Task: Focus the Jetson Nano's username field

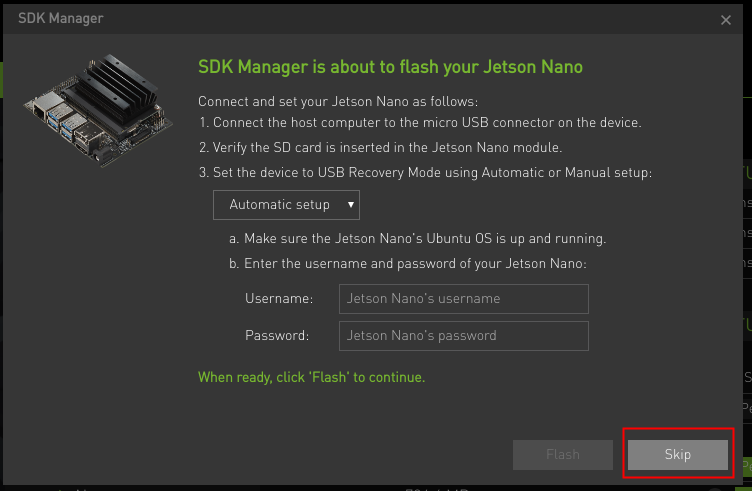Action: [463, 299]
